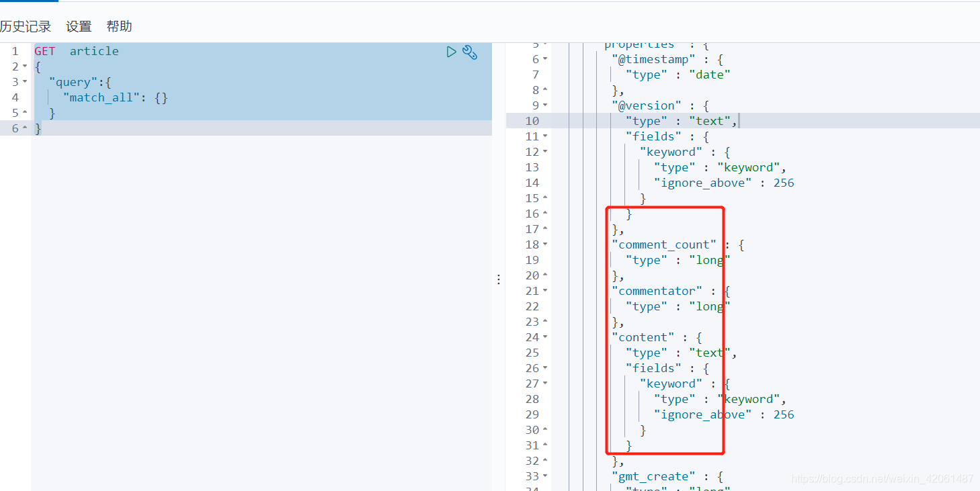Screen dimensions: 980x491
Task: Click "keyword" type value on line 13
Action: click(748, 167)
